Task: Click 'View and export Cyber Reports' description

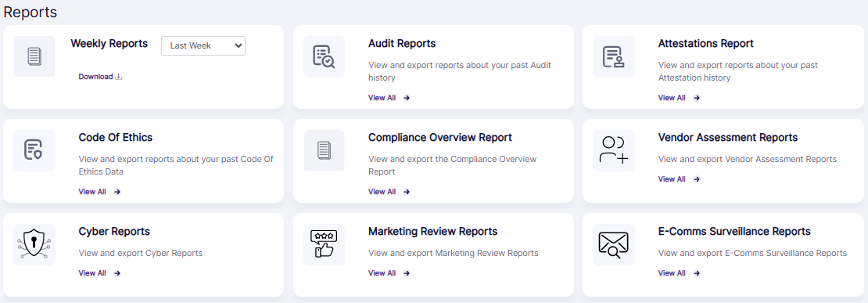Action: [x=141, y=253]
